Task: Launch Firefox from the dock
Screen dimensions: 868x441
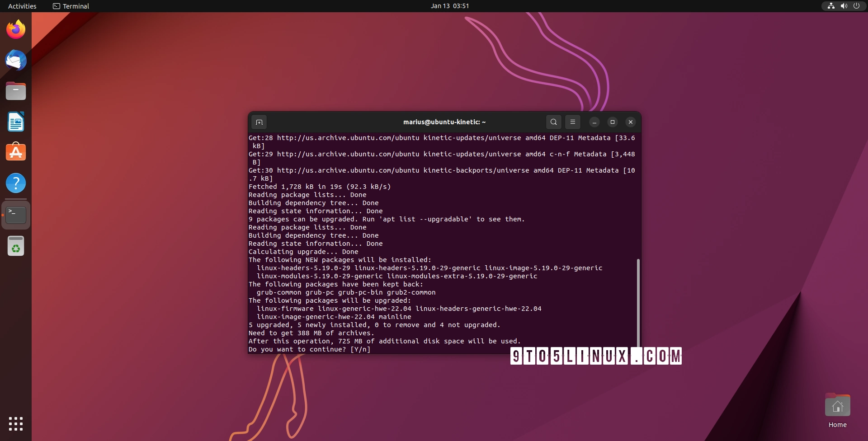Action: 16,29
